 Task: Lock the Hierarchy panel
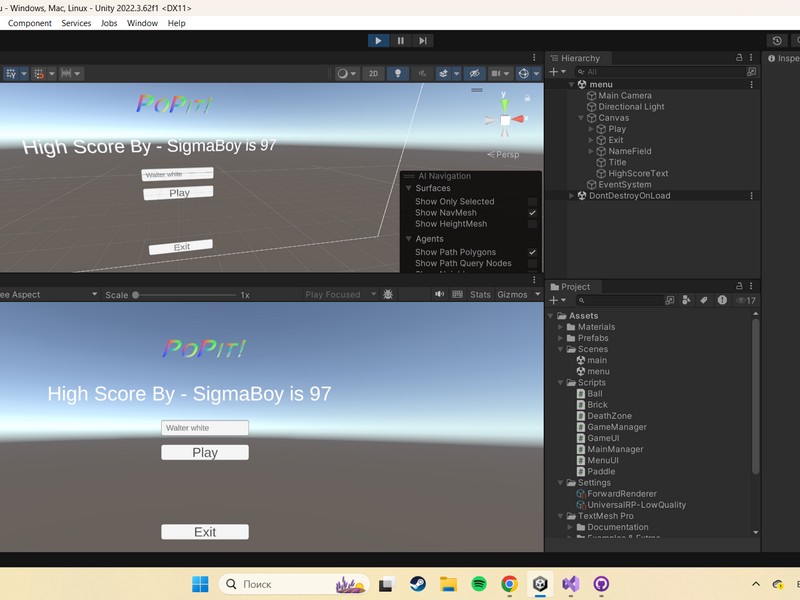point(739,58)
